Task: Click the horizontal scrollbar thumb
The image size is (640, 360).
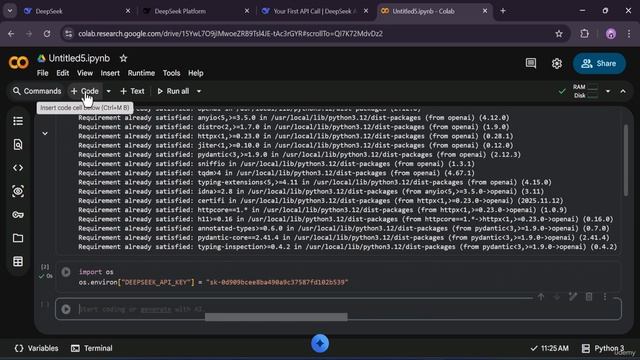Action: coord(276,317)
